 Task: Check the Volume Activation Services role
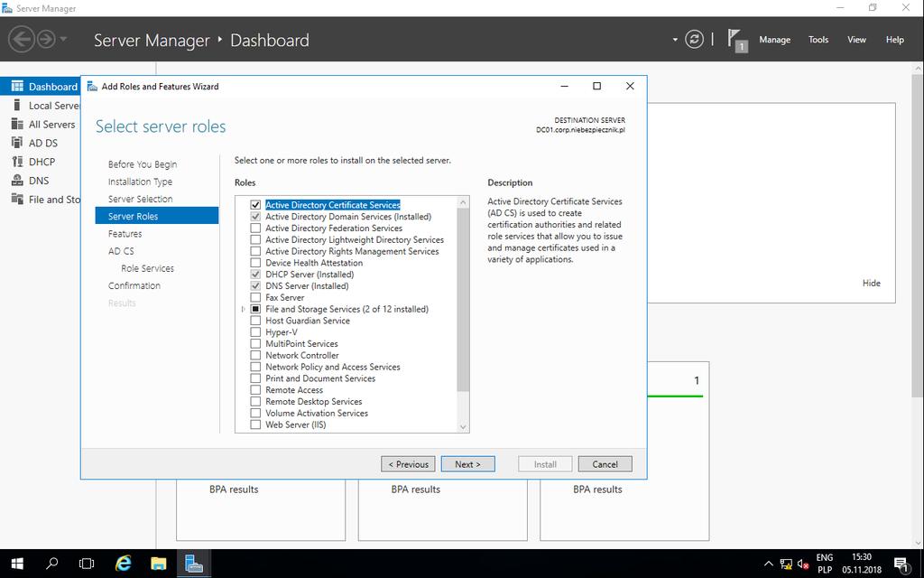pyautogui.click(x=255, y=413)
